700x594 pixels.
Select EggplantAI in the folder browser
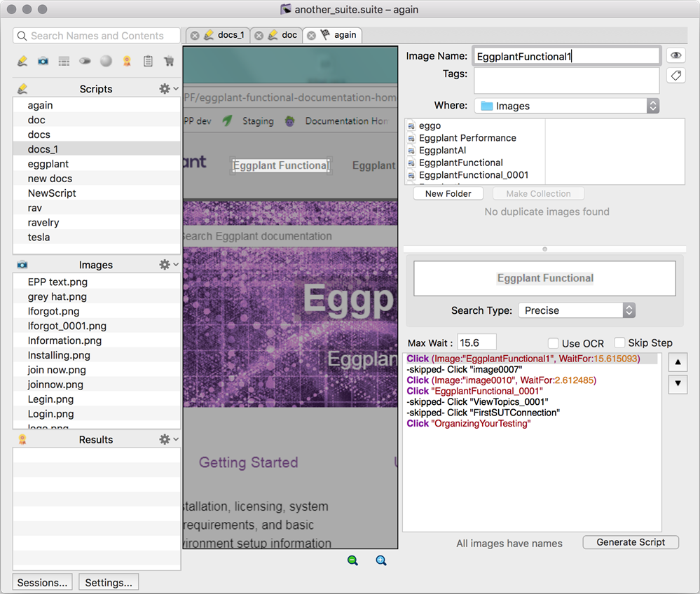(475, 151)
